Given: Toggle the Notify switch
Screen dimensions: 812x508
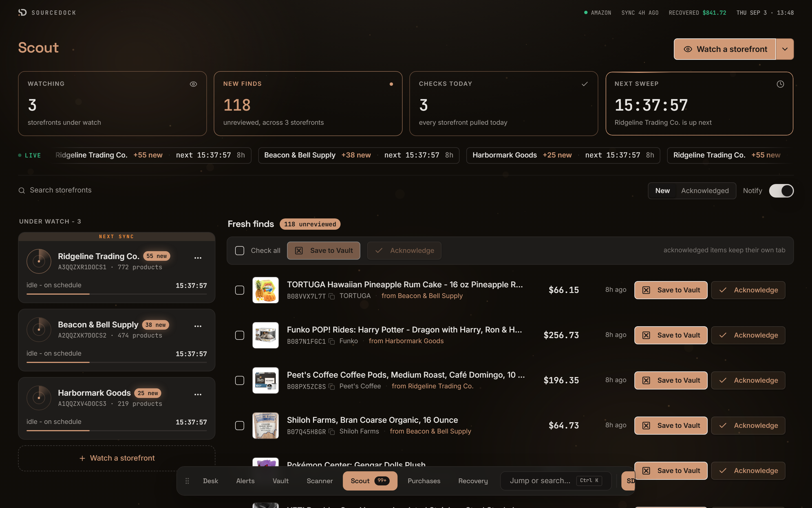Looking at the screenshot, I should click(781, 191).
